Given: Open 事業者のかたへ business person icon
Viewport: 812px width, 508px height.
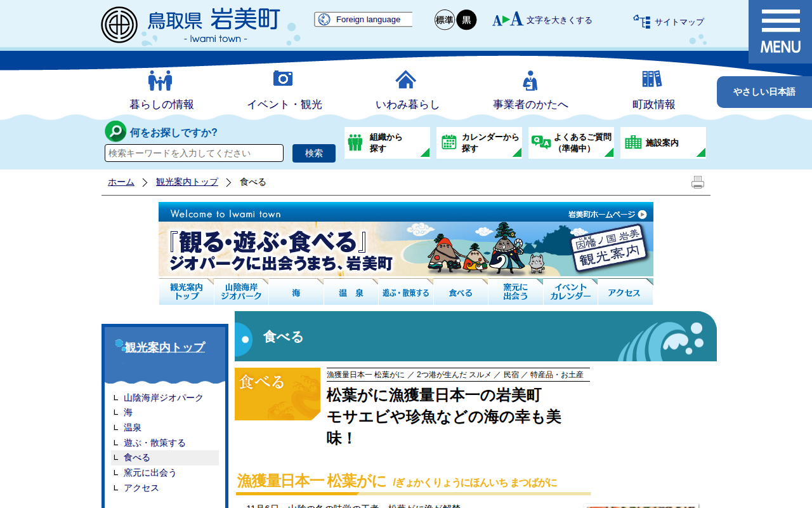Looking at the screenshot, I should [530, 91].
